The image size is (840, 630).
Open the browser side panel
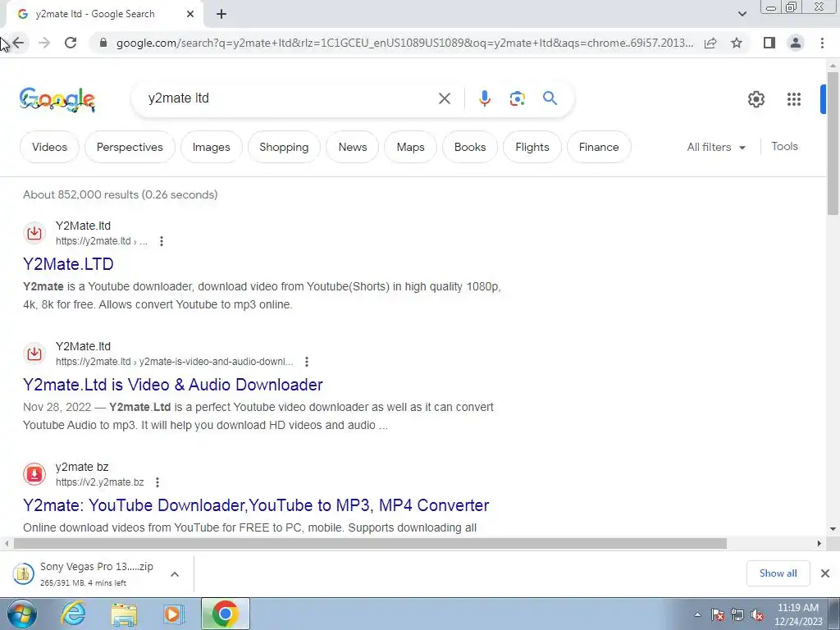(769, 43)
